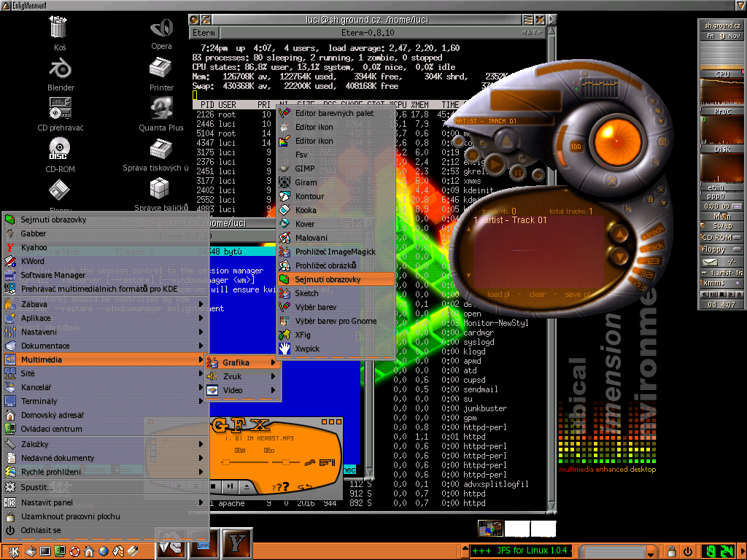Open the playlist icon on player ring

click(x=662, y=142)
